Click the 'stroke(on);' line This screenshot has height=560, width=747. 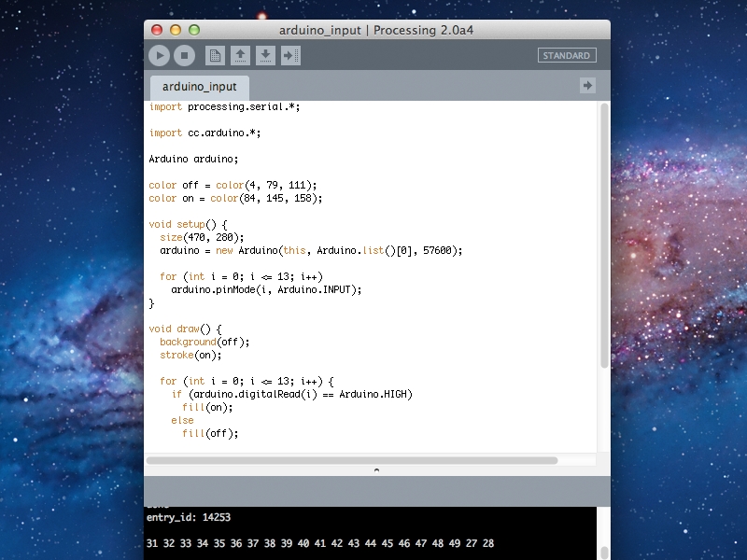[190, 356]
